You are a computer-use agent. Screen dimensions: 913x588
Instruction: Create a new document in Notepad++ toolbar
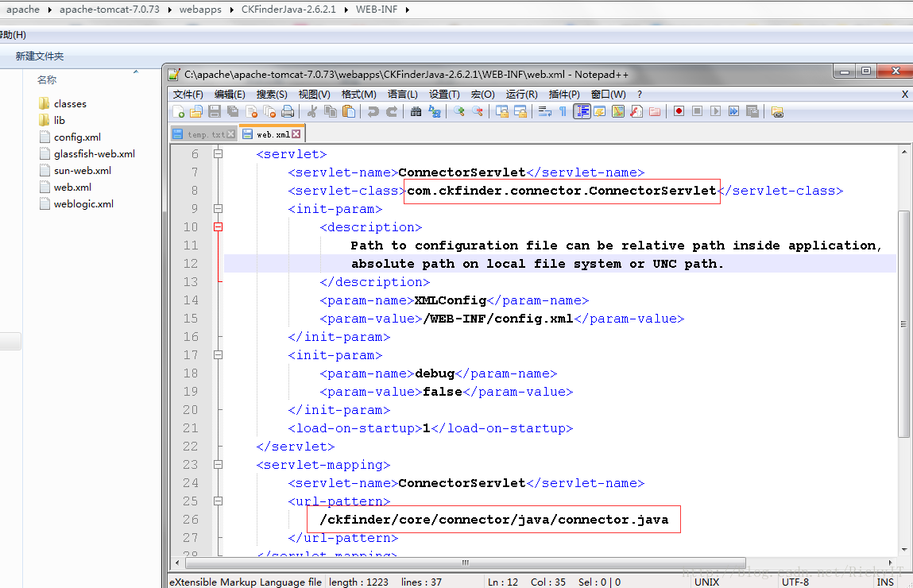pyautogui.click(x=179, y=112)
